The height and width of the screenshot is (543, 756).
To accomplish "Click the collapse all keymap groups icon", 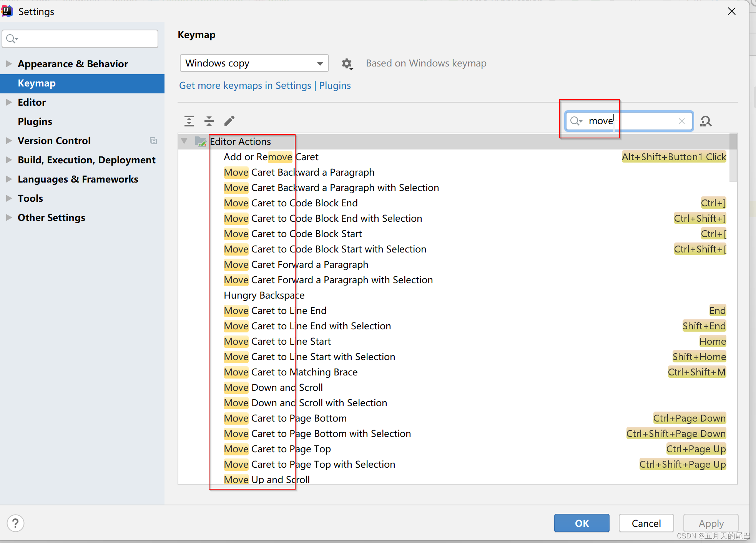I will point(209,121).
